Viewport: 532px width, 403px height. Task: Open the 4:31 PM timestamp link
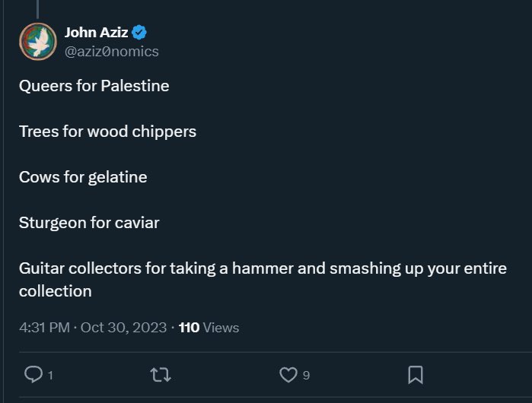[x=44, y=328]
